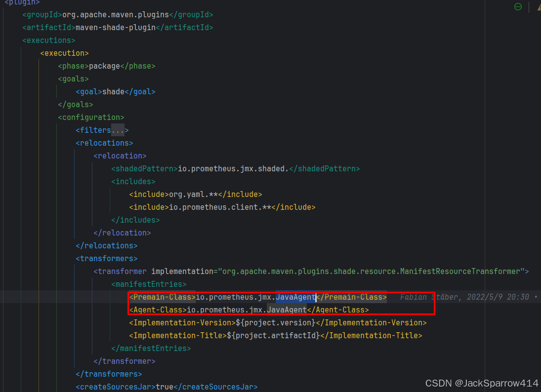Click the ManifestResourceTransformer implementation attribute value
This screenshot has width=541, height=392.
[x=371, y=272]
